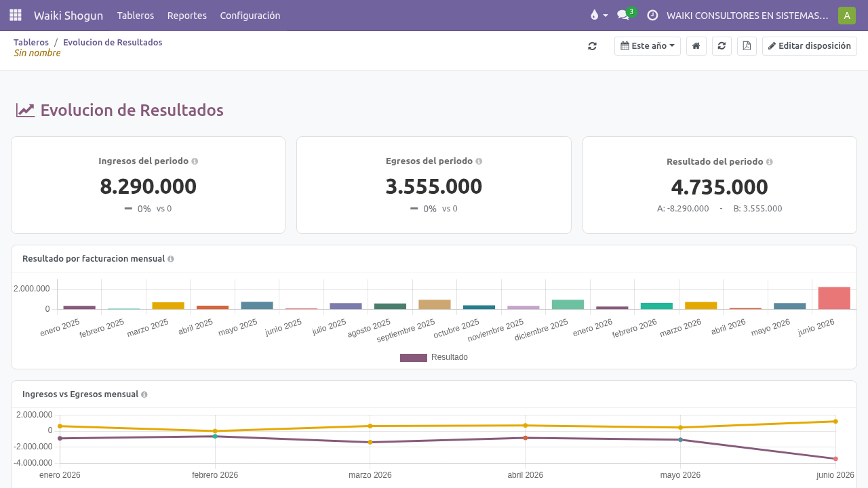Click junio 2026 point on purple line
868x488 pixels.
pos(835,459)
